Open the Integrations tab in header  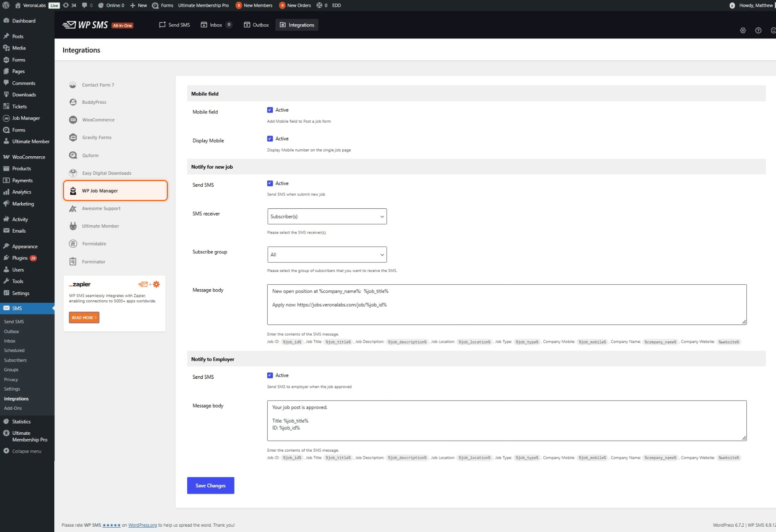tap(297, 25)
